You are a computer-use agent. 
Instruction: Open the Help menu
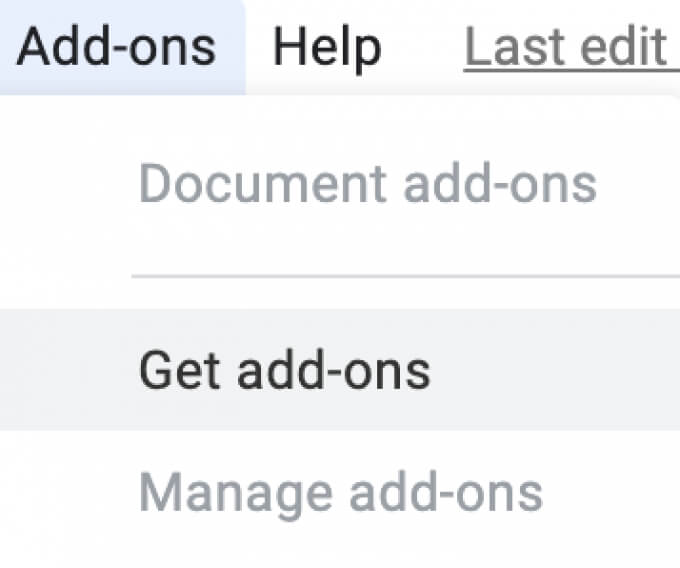pos(327,47)
